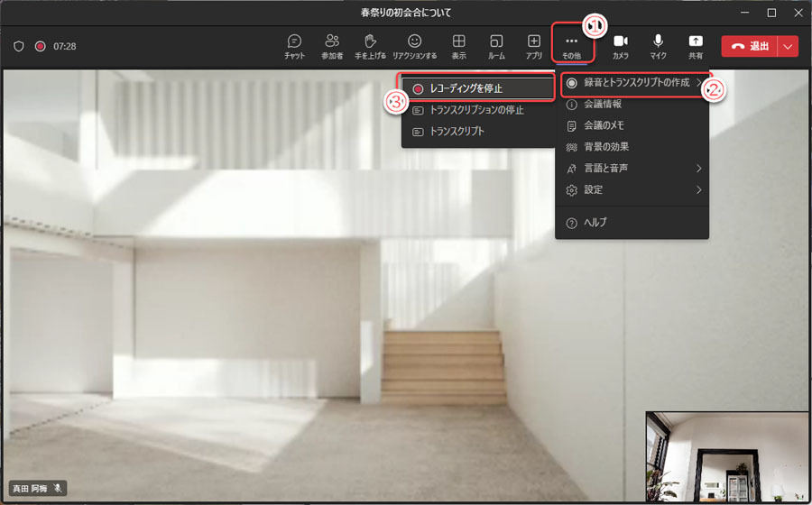
Task: Click window title 春祭りの初会合について
Action: tap(406, 13)
